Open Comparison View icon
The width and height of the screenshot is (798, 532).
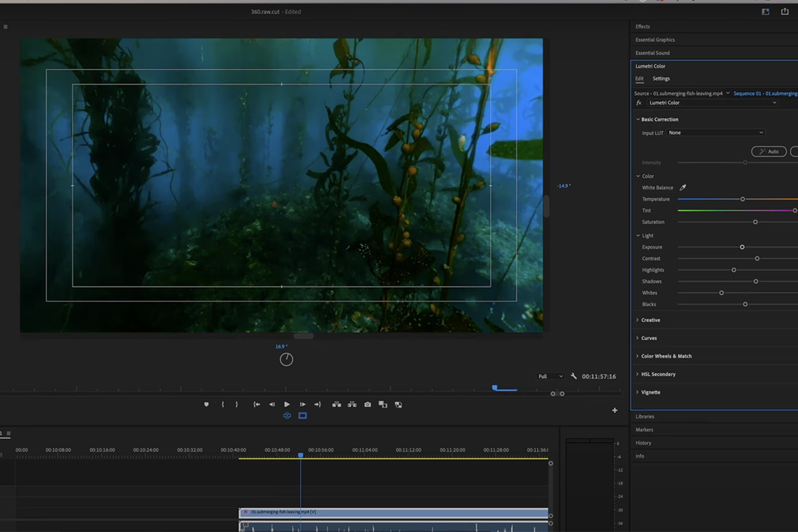[382, 404]
